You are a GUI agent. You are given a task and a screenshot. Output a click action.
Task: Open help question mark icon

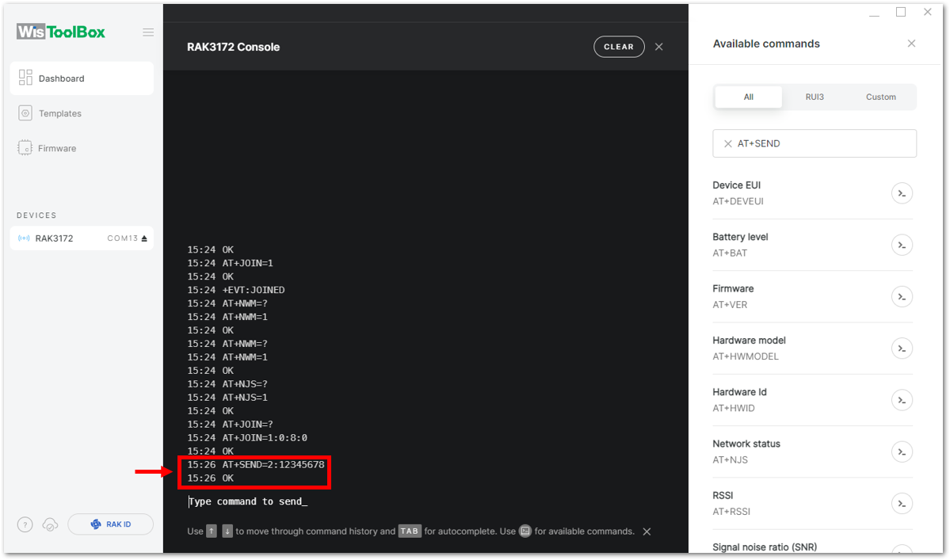[x=25, y=524]
